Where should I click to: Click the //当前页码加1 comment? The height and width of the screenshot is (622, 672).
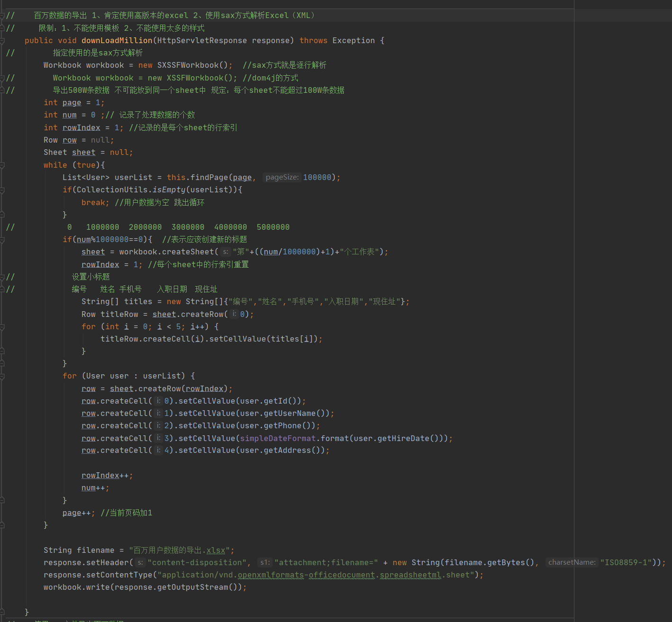tap(126, 513)
